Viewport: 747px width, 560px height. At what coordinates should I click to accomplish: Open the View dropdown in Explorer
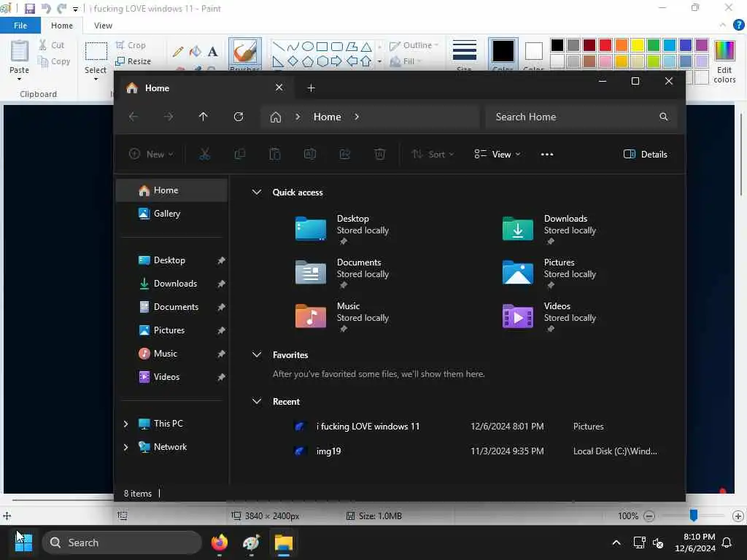498,154
